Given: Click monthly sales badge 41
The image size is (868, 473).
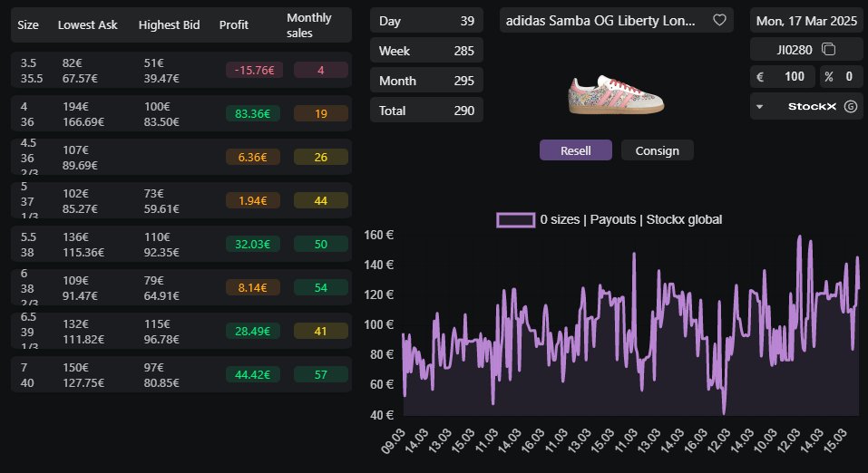Looking at the screenshot, I should 320,331.
